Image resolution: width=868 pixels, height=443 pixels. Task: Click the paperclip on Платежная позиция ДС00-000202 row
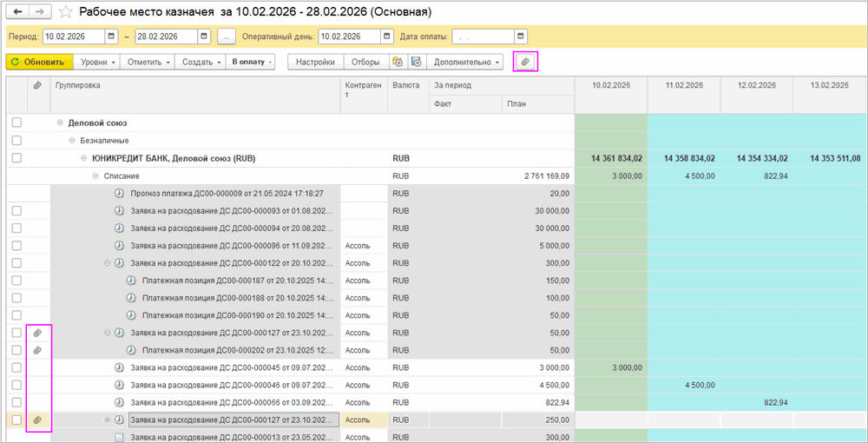coord(37,350)
